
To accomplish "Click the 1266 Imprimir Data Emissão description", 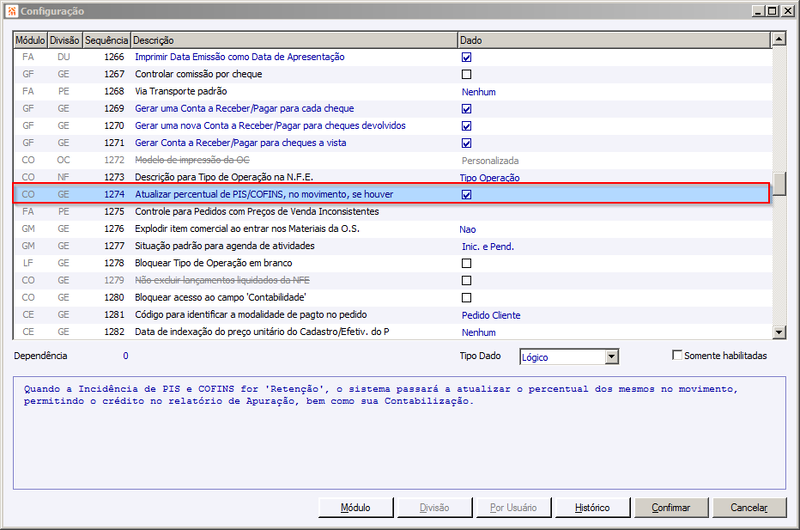I will tap(240, 57).
